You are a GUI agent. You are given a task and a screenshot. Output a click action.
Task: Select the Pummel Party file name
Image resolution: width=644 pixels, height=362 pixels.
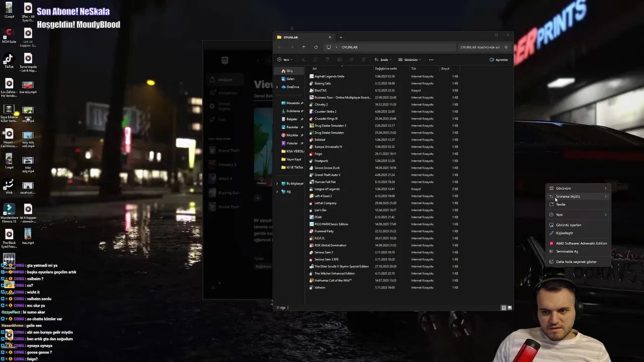(x=324, y=231)
